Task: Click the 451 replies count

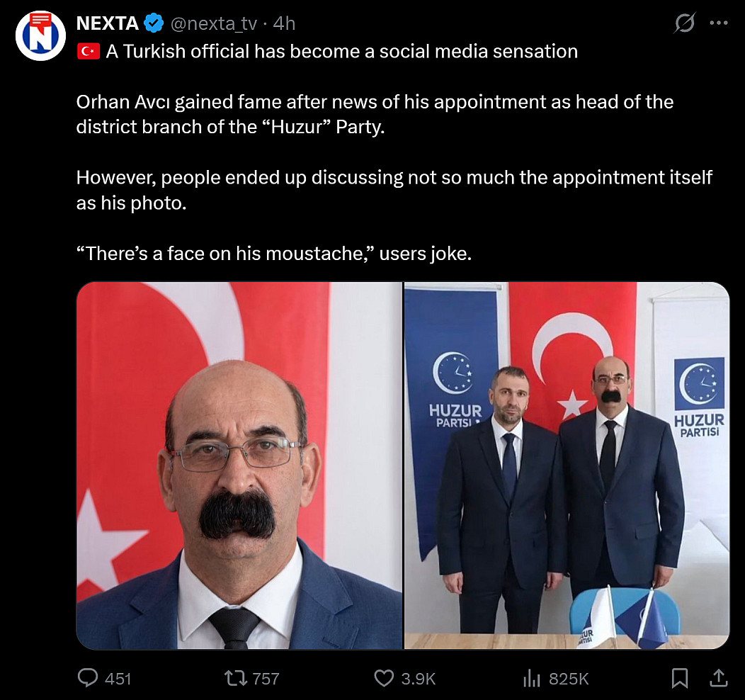Action: point(118,679)
